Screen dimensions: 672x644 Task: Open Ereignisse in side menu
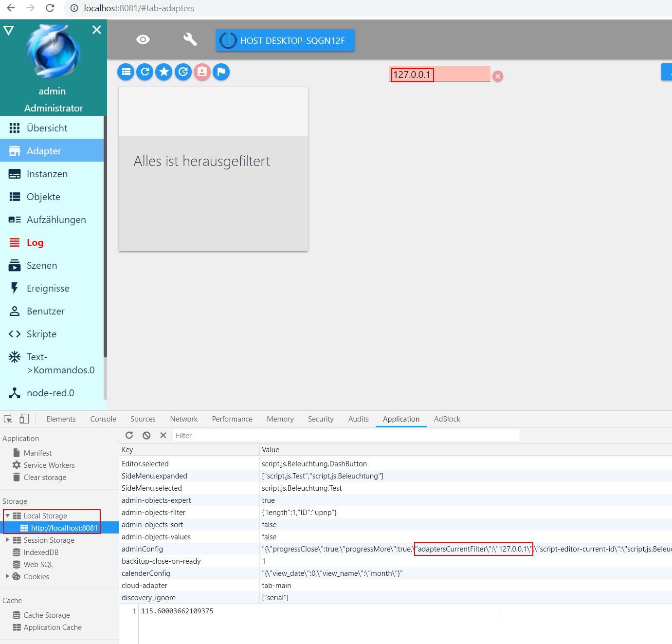pos(52,288)
